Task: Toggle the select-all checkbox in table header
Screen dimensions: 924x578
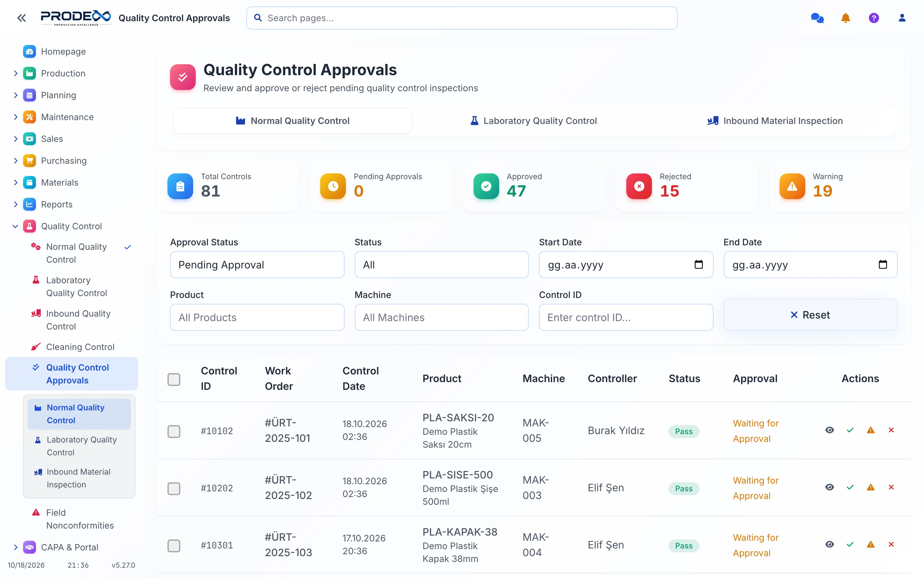Action: pyautogui.click(x=174, y=379)
